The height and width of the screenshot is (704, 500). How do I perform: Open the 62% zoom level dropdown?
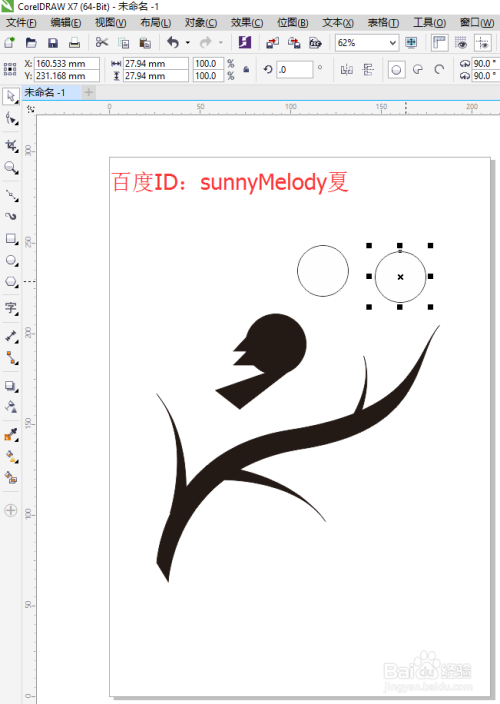tap(393, 43)
